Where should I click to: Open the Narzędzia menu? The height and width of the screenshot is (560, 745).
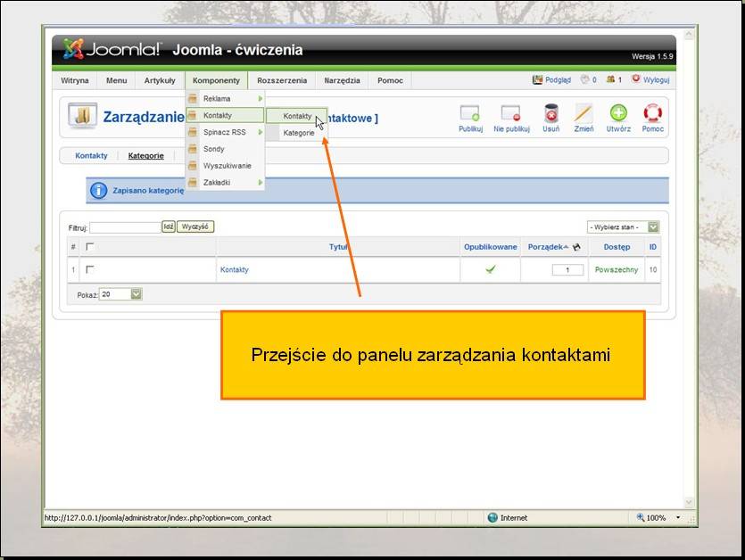342,80
